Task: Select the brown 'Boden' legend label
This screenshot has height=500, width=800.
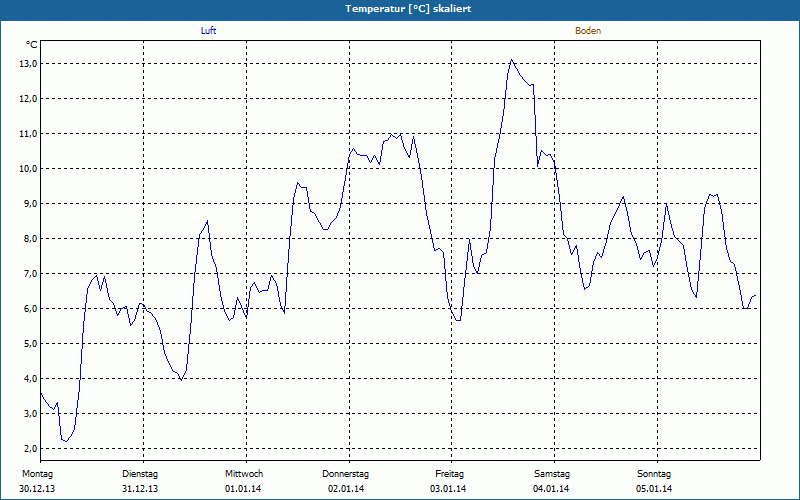Action: click(x=588, y=31)
